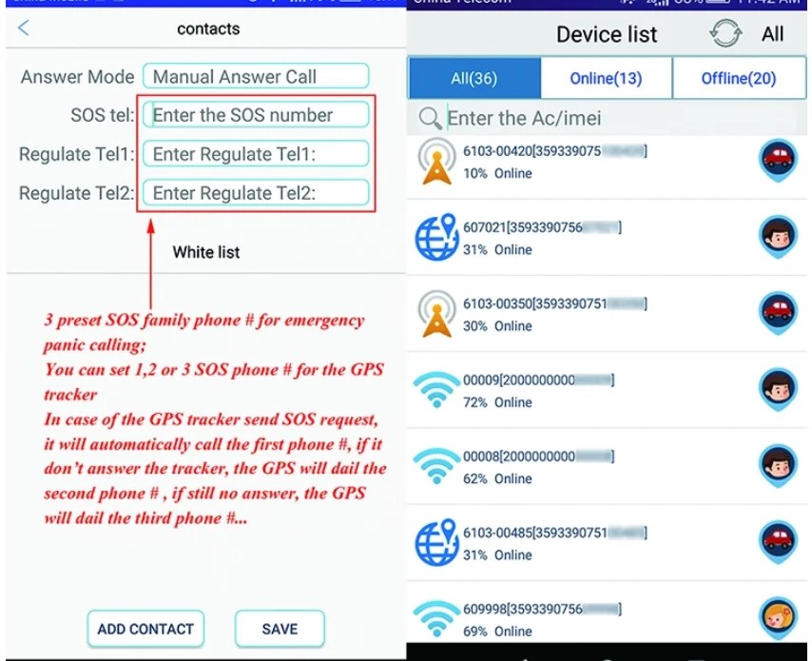
Task: Tap the beacon icon for device 6103-00350
Action: (x=436, y=314)
